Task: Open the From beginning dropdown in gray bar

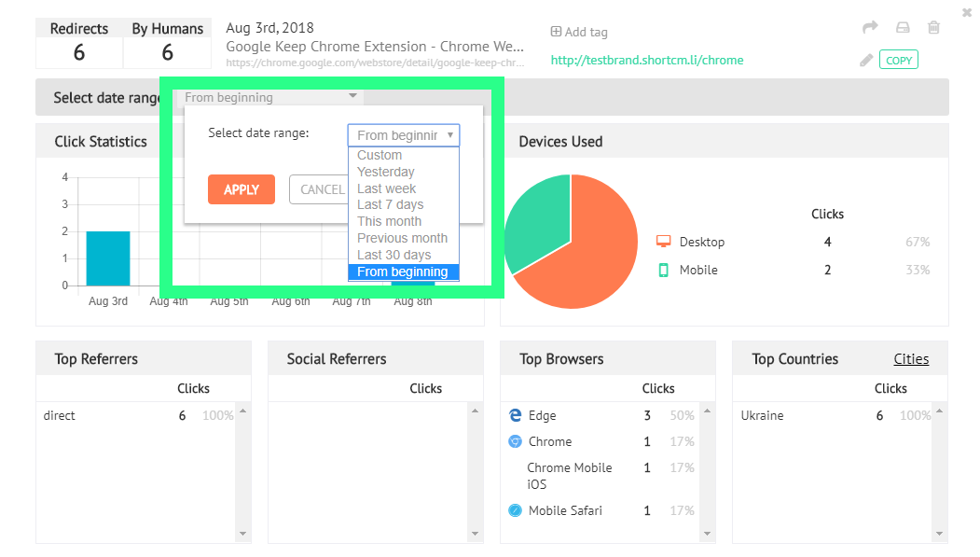Action: coord(270,97)
